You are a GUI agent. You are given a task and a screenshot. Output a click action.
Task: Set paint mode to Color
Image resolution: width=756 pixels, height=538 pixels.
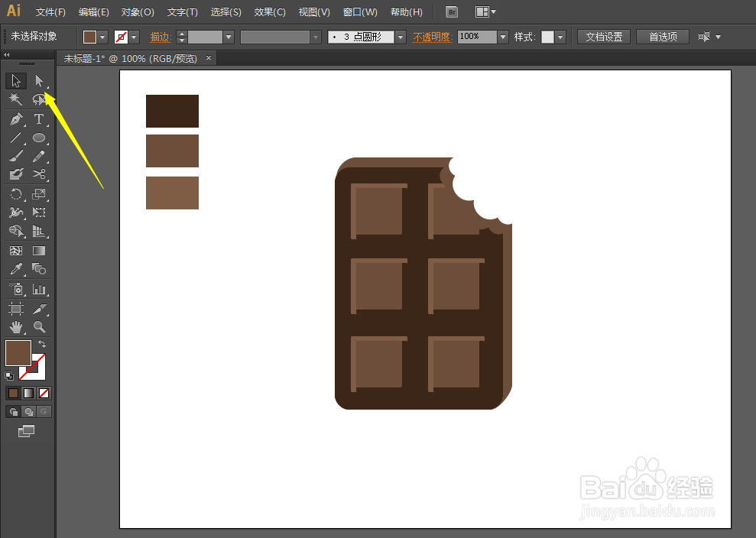(14, 394)
